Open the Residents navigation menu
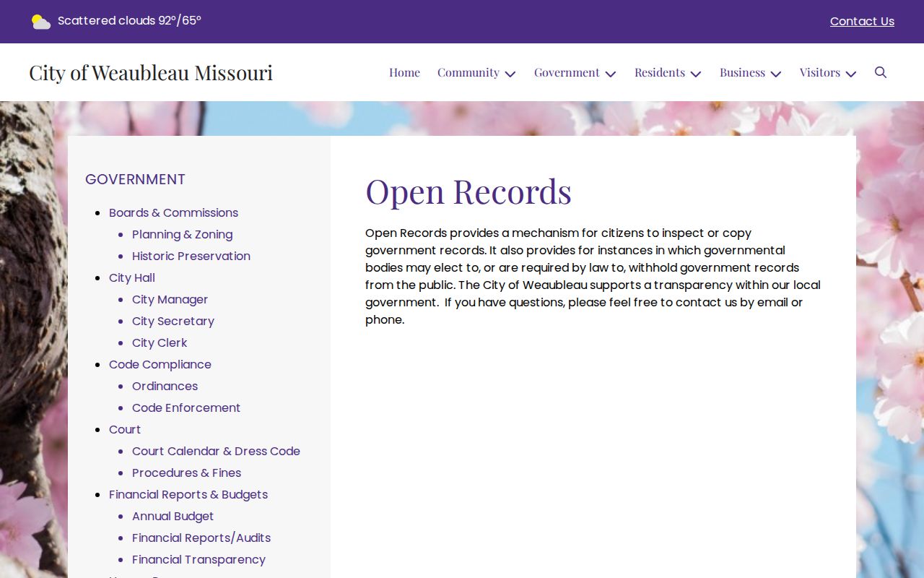The image size is (924, 578). (x=660, y=72)
